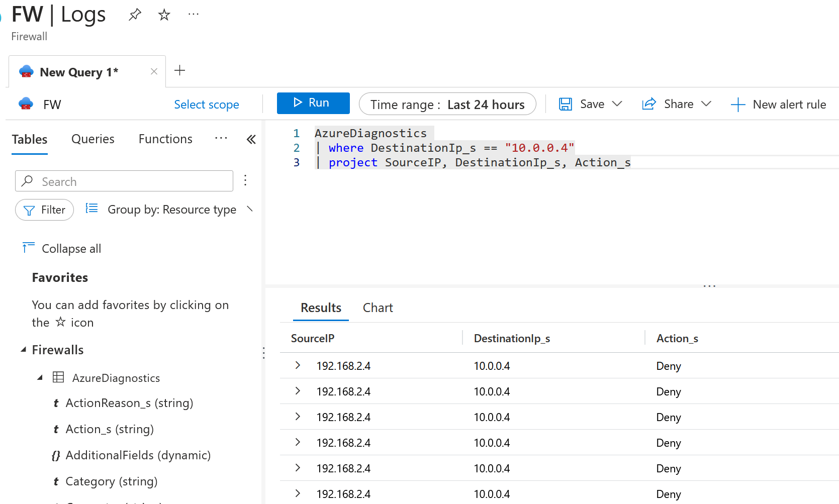Click the editor-results splitter ellipsis
The image size is (839, 504).
tap(709, 286)
